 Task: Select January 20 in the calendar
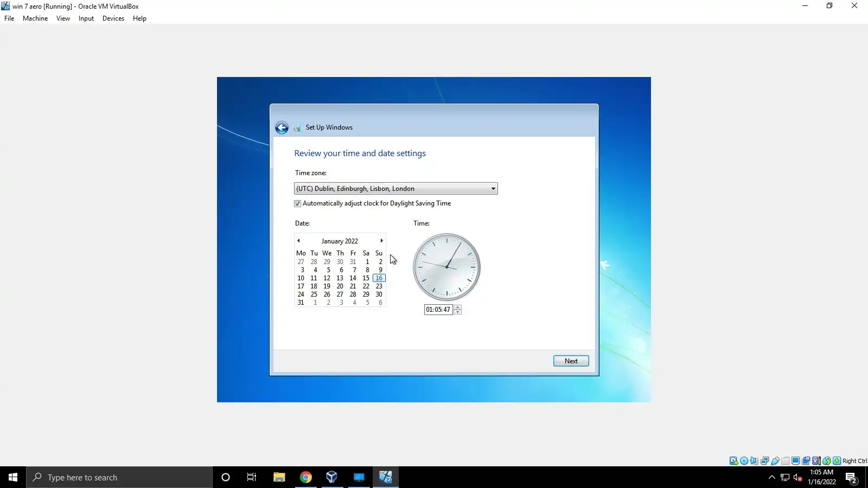[340, 286]
